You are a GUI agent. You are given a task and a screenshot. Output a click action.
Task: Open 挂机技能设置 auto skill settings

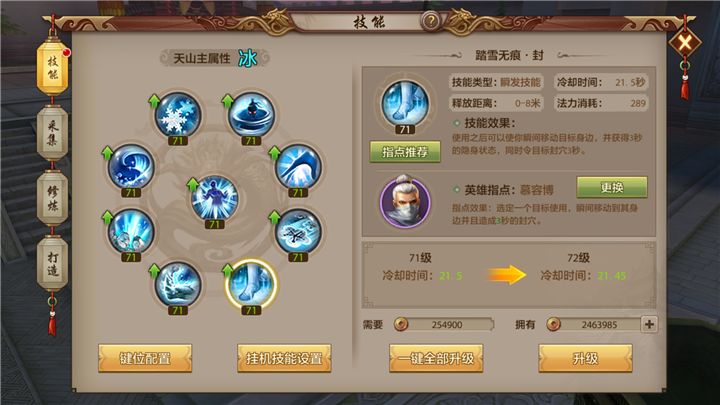(284, 358)
